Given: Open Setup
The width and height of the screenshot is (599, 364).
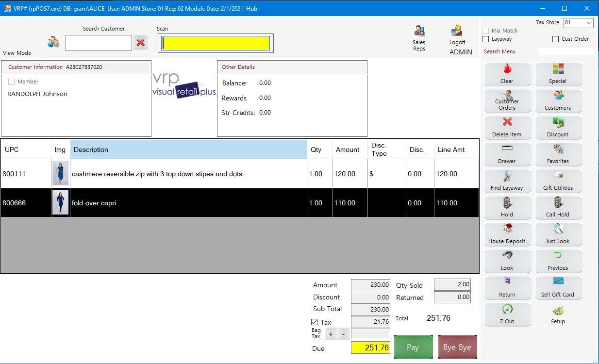Looking at the screenshot, I should point(558,314).
